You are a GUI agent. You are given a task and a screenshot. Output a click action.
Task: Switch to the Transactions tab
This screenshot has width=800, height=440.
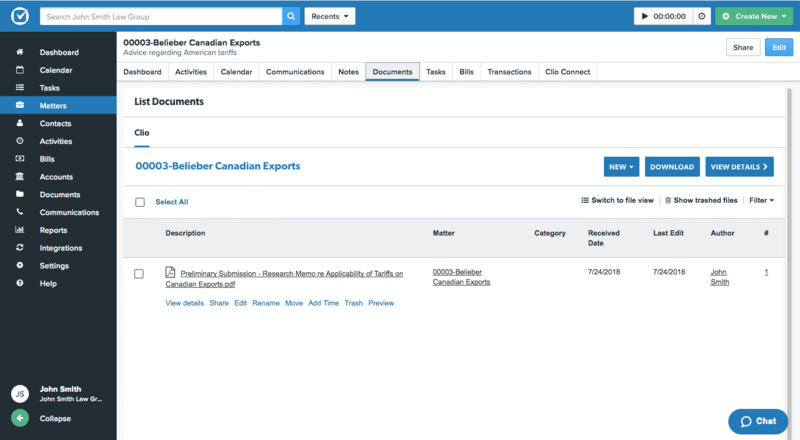pos(508,72)
